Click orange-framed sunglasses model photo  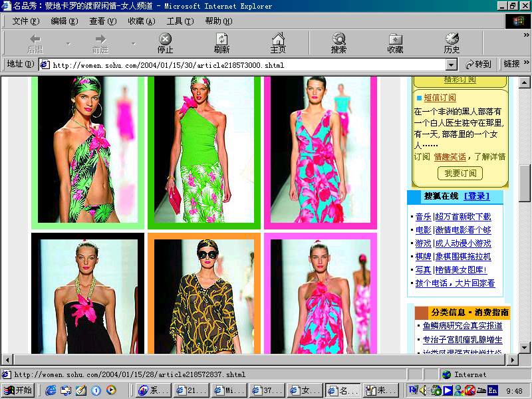[x=204, y=293]
